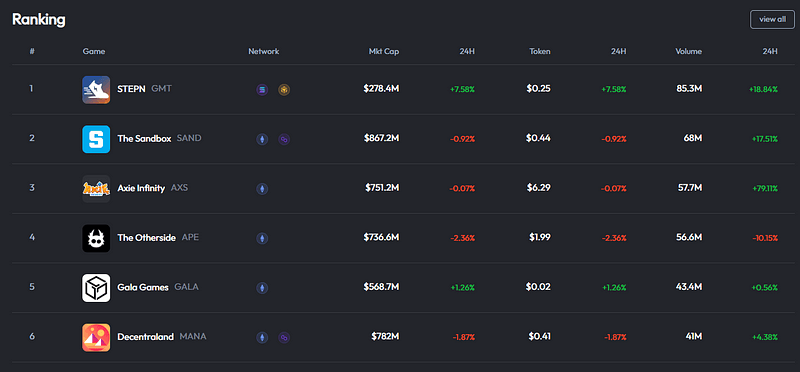Click the BNB chain icon for STEPN
The height and width of the screenshot is (372, 800).
[x=284, y=90]
